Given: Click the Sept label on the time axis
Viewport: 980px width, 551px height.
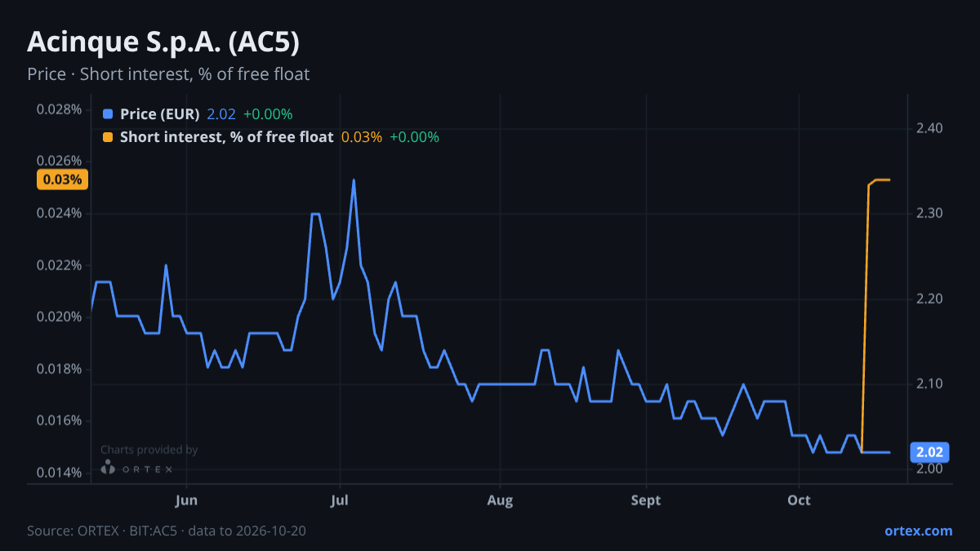Looking at the screenshot, I should (646, 500).
